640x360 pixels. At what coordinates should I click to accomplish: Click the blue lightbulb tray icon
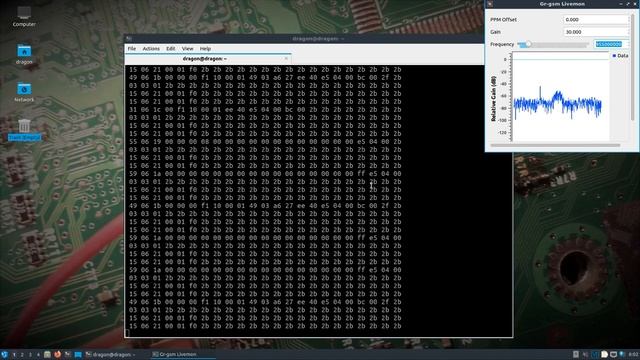pyautogui.click(x=622, y=354)
